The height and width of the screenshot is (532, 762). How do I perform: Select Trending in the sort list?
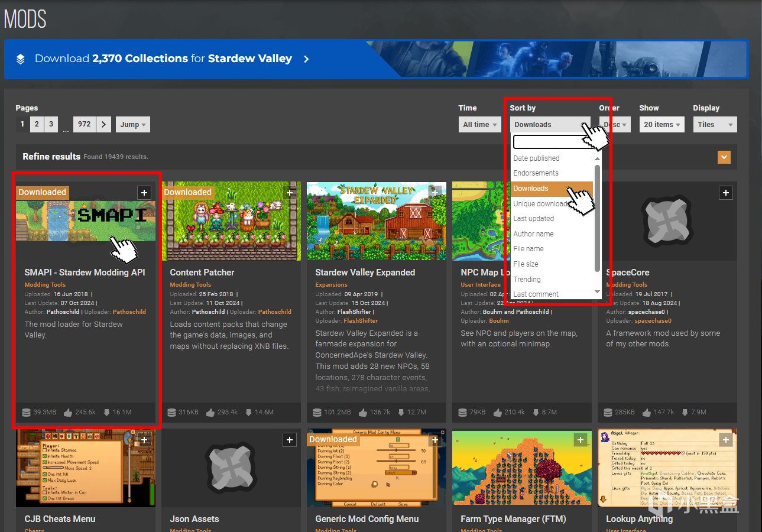(552, 280)
